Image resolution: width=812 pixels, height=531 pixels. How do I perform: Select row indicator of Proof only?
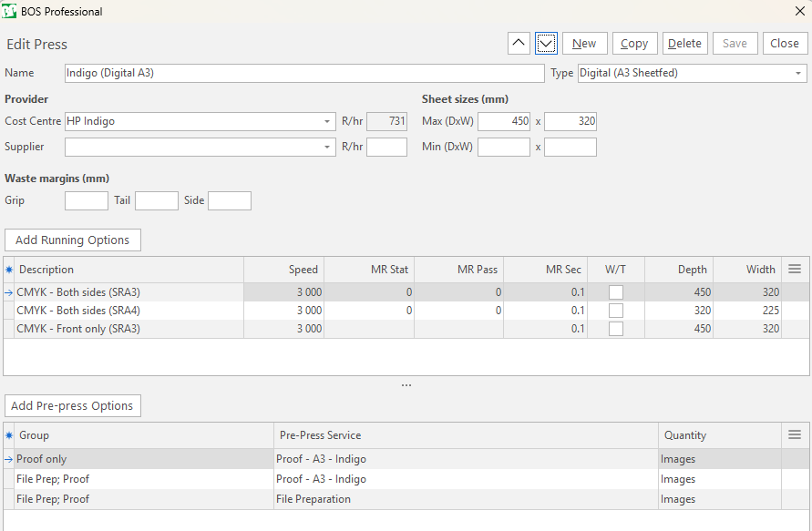coord(9,459)
